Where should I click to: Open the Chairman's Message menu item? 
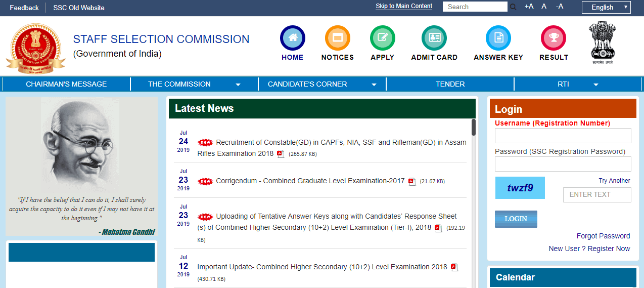(x=66, y=84)
